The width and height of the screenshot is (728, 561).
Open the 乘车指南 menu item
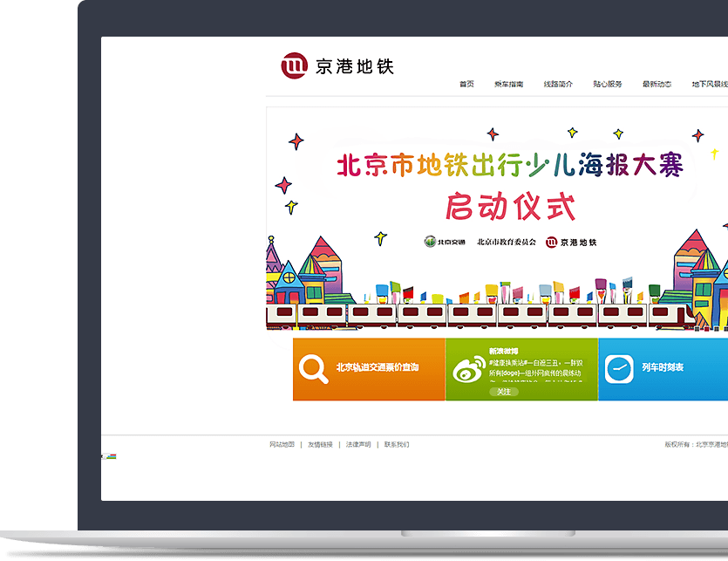click(x=508, y=85)
